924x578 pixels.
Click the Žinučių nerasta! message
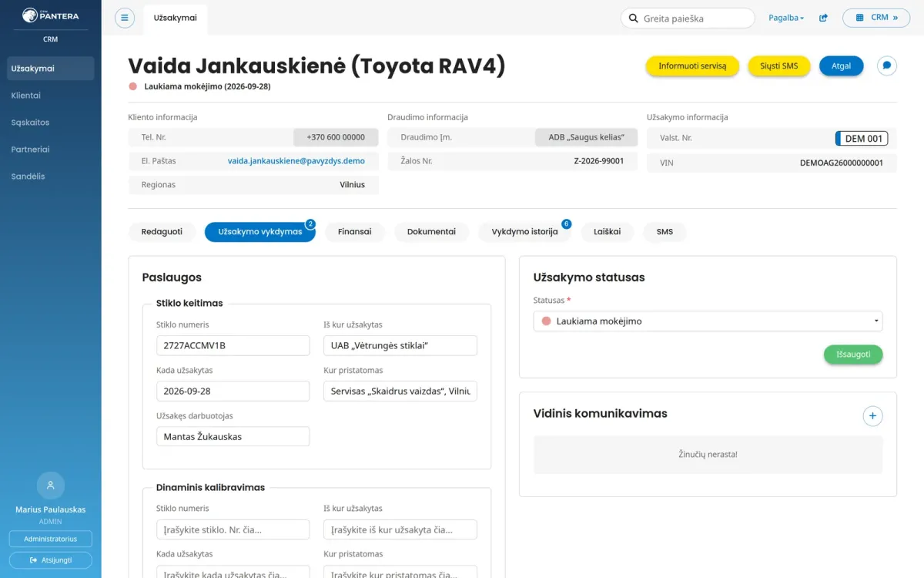[708, 455]
